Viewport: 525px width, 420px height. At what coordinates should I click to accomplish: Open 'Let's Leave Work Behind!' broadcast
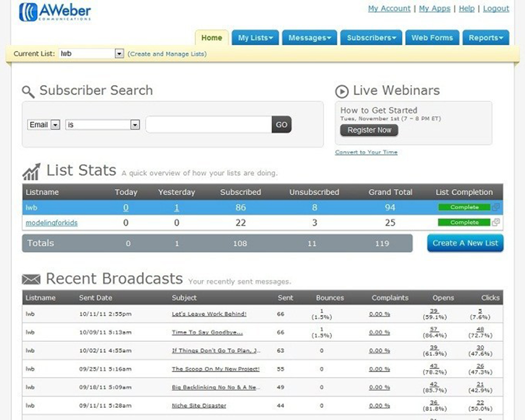click(209, 314)
